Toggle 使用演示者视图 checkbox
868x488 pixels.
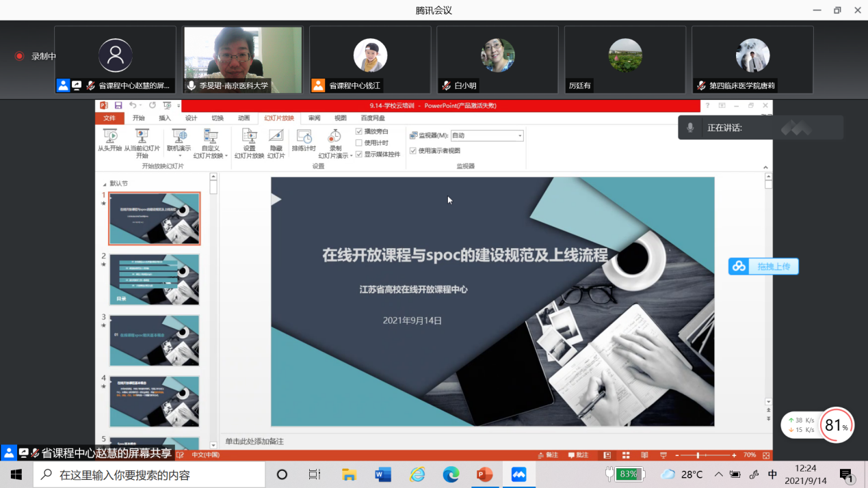pos(413,151)
